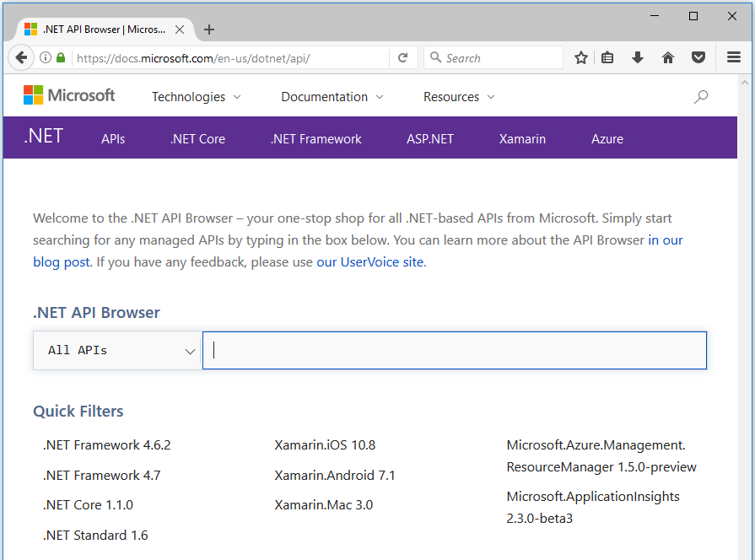Reload the current page
755x560 pixels.
(402, 58)
